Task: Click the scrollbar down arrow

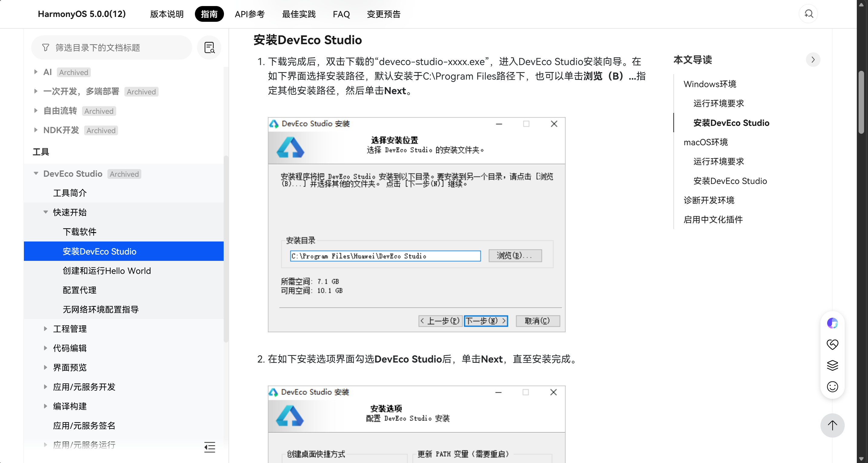Action: (861, 459)
